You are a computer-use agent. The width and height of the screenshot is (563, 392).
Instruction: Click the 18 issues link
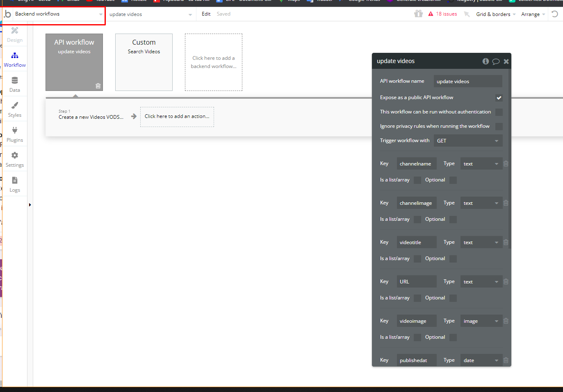[x=446, y=14]
